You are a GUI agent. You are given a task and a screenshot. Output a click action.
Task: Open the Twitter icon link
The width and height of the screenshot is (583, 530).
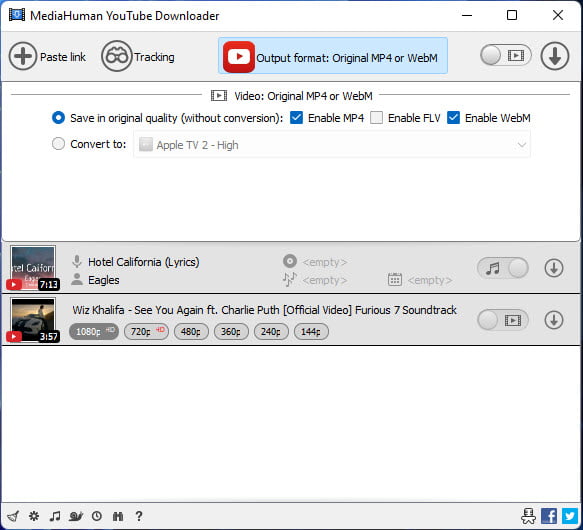tap(570, 516)
